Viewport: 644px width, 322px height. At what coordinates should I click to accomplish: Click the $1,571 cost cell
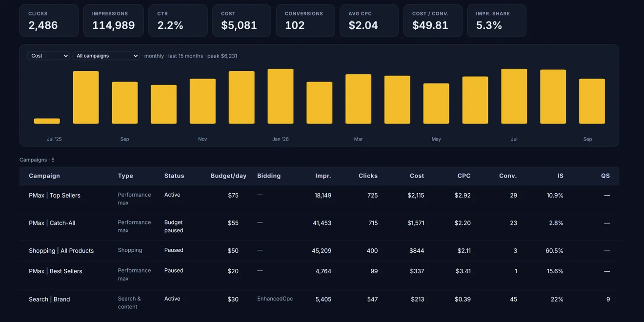point(416,223)
